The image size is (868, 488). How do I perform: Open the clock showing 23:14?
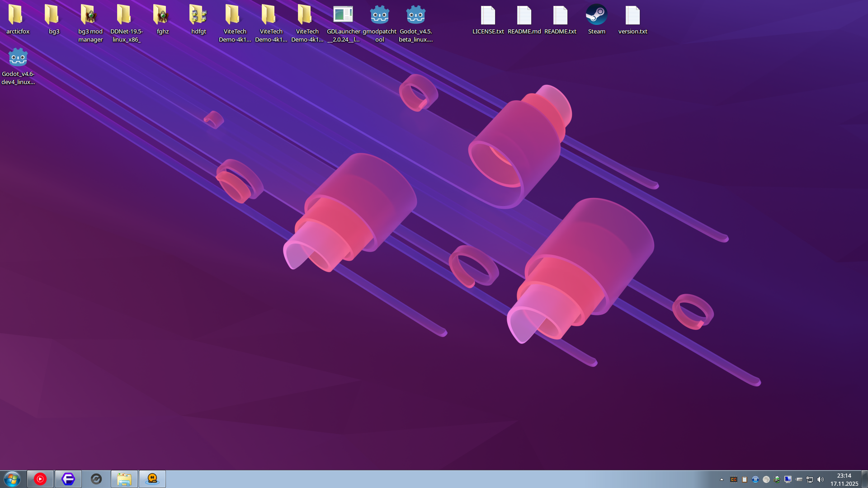(x=844, y=479)
